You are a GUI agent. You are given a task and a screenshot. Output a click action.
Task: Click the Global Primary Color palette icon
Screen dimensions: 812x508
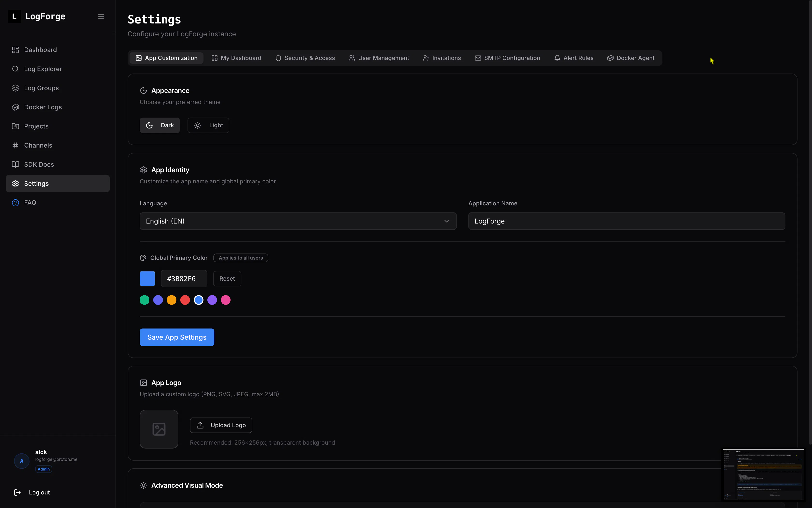143,258
